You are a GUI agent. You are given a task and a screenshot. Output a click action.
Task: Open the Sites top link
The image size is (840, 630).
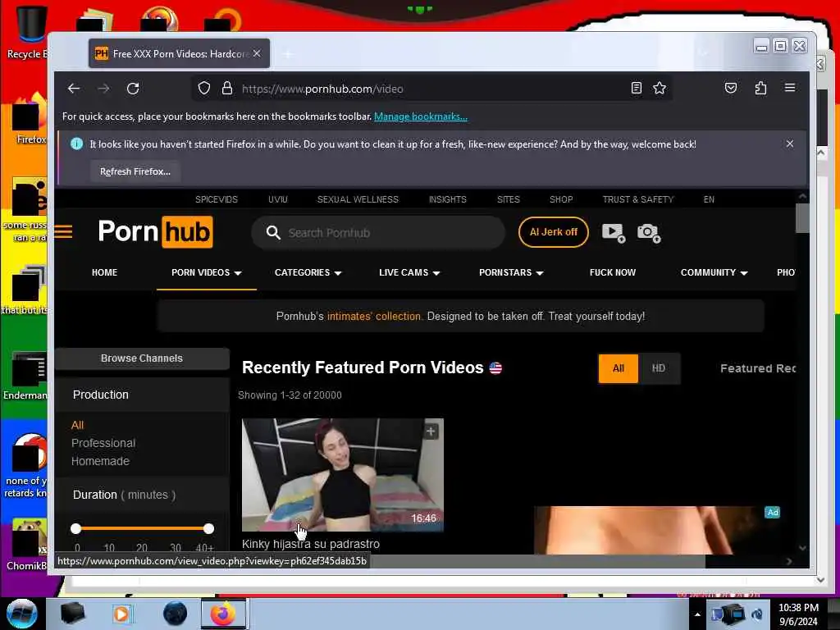pos(509,199)
